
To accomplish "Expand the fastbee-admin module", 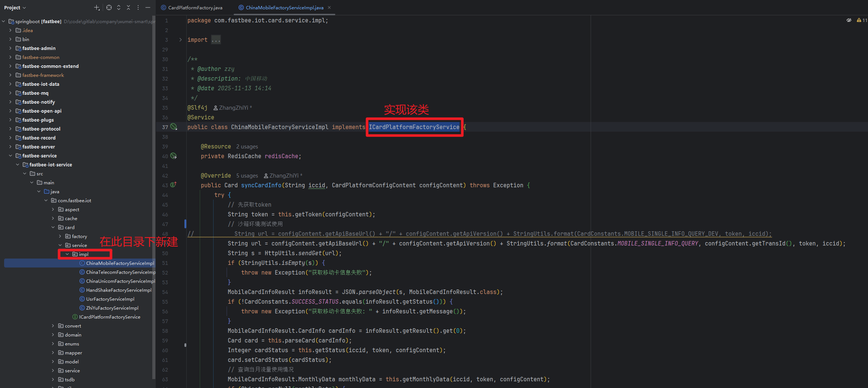I will [x=10, y=48].
